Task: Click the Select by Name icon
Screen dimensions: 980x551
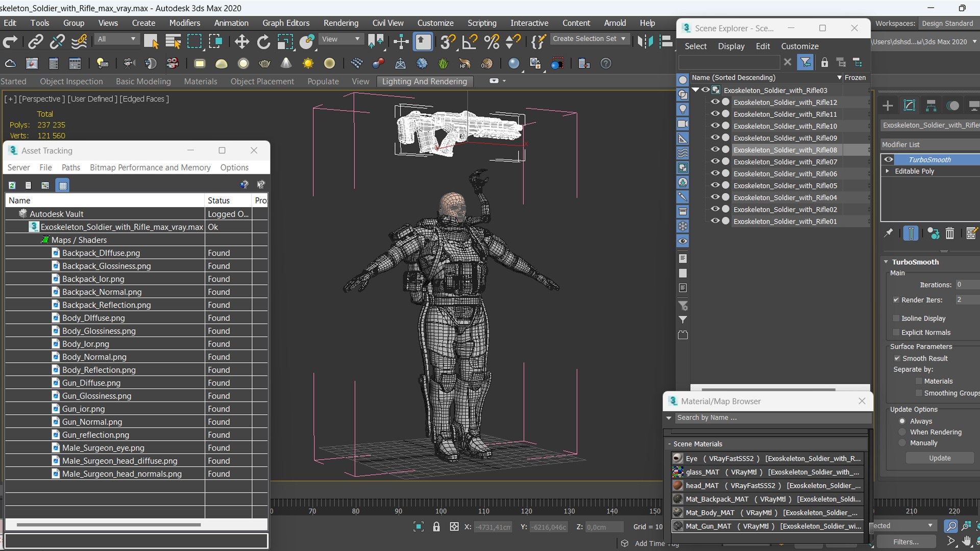Action: 173,41
